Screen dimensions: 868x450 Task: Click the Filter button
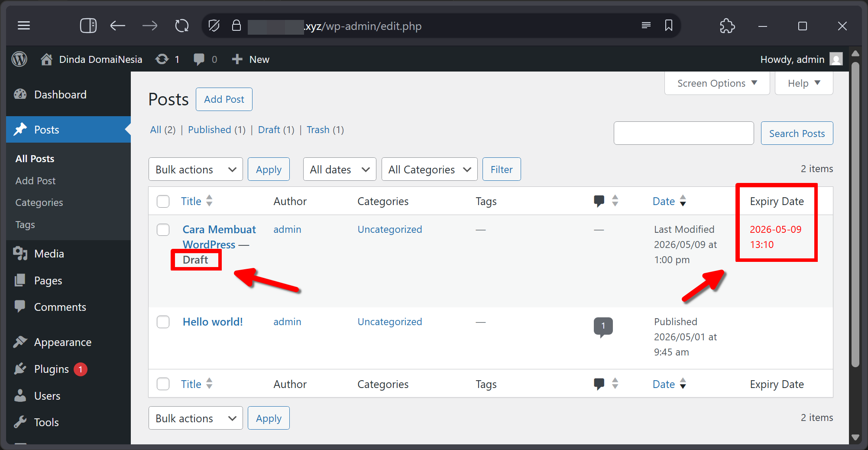click(502, 169)
